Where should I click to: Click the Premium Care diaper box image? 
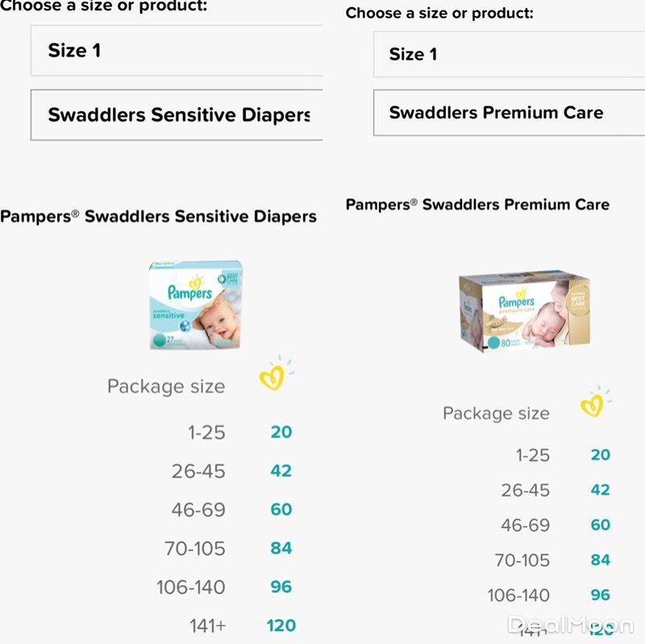point(524,311)
